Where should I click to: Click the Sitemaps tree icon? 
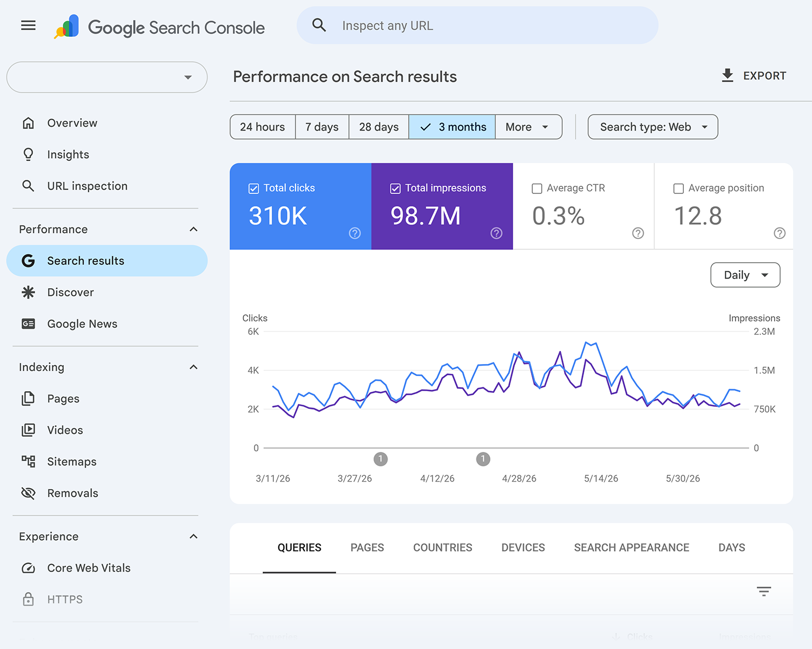coord(28,461)
